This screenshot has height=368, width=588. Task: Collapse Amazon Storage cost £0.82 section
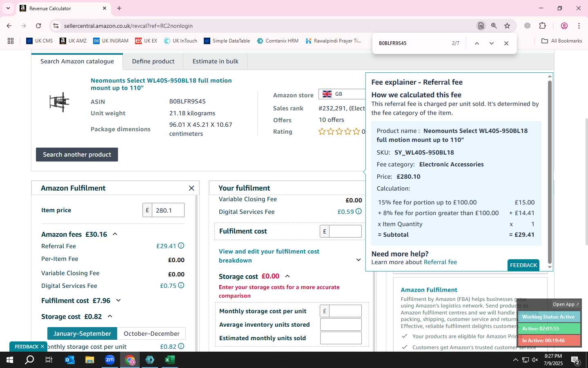tap(110, 316)
